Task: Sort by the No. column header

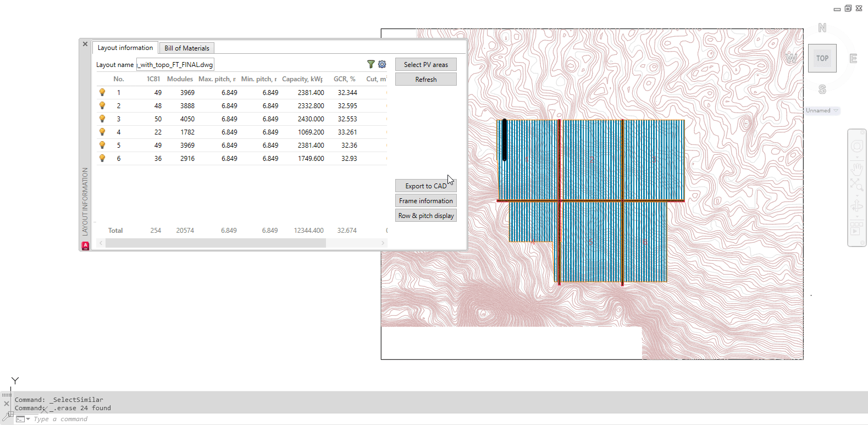Action: pyautogui.click(x=119, y=79)
